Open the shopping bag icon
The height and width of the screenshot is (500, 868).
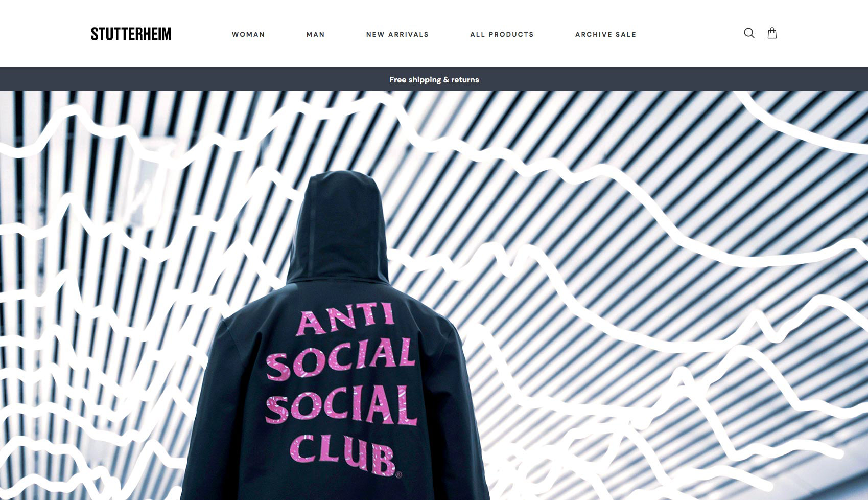point(772,33)
